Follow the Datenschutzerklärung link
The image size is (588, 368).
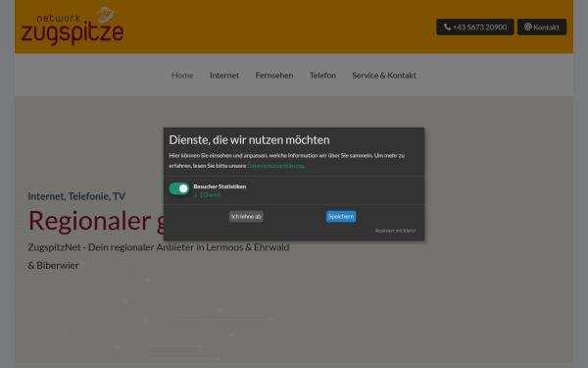[275, 166]
